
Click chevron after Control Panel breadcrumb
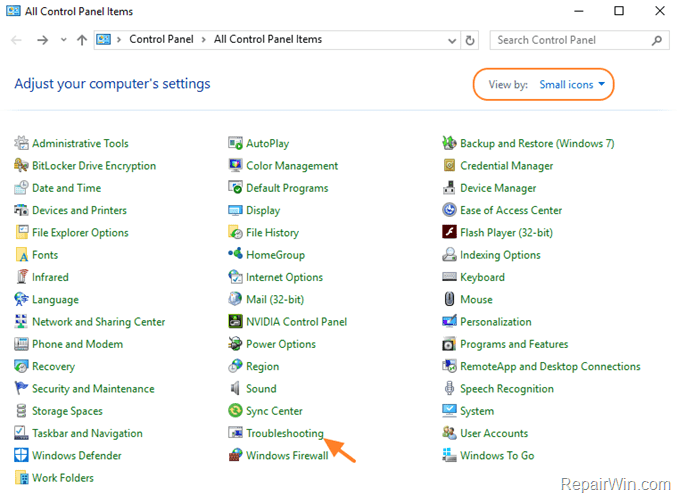tap(203, 40)
